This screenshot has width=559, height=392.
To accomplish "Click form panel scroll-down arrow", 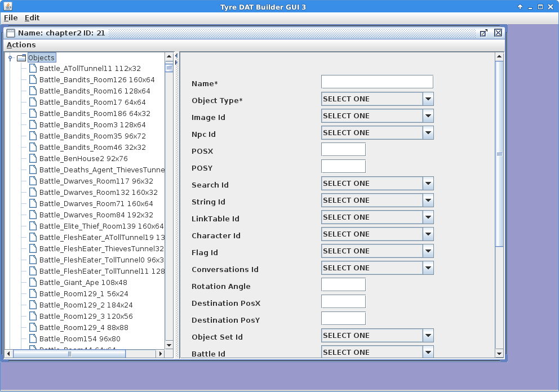I will click(499, 354).
